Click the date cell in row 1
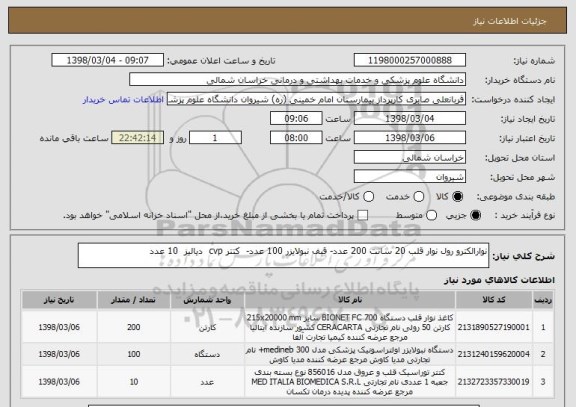The image size is (576, 407). coord(59,327)
